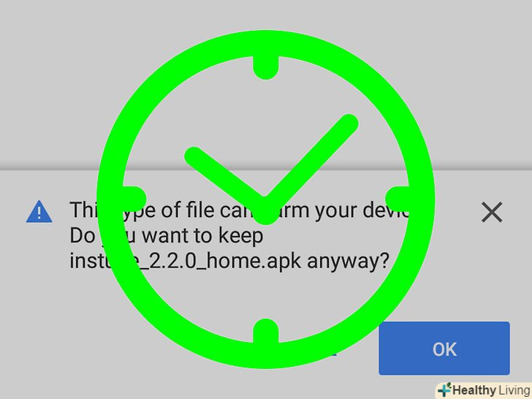532x399 pixels.
Task: Open the Healthy Living watermark text
Action: (x=492, y=390)
